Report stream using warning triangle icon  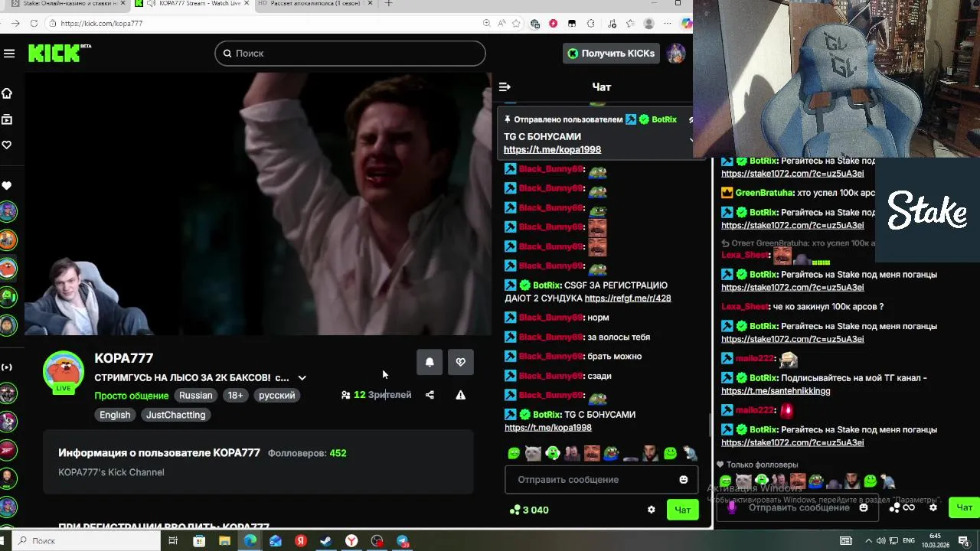click(x=460, y=395)
